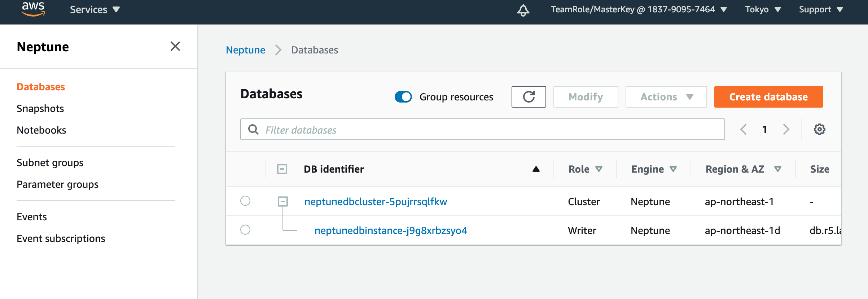The image size is (868, 299).
Task: Open the notifications bell
Action: 523,10
